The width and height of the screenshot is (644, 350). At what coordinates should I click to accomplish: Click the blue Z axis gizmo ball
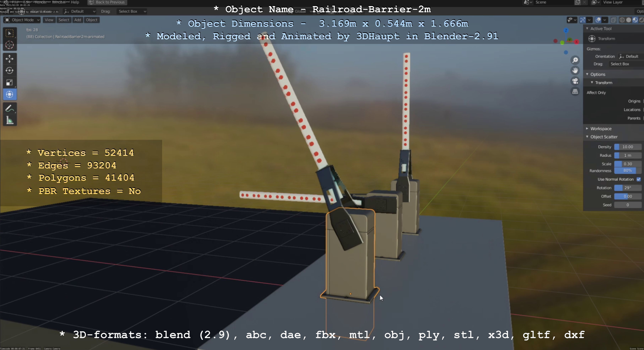[x=566, y=31]
